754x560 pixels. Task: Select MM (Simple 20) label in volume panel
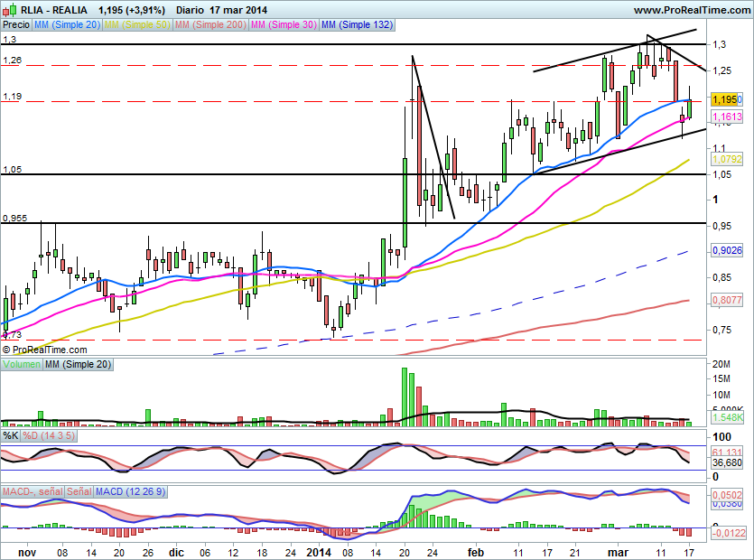coord(78,364)
